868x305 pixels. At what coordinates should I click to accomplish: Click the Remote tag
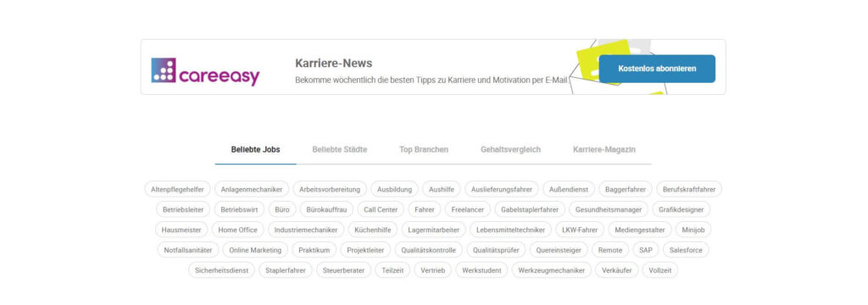click(x=610, y=250)
